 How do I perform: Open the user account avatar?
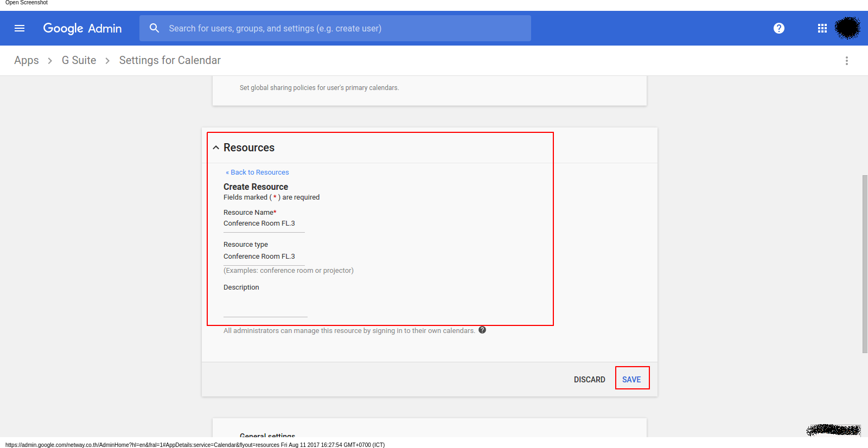tap(847, 28)
